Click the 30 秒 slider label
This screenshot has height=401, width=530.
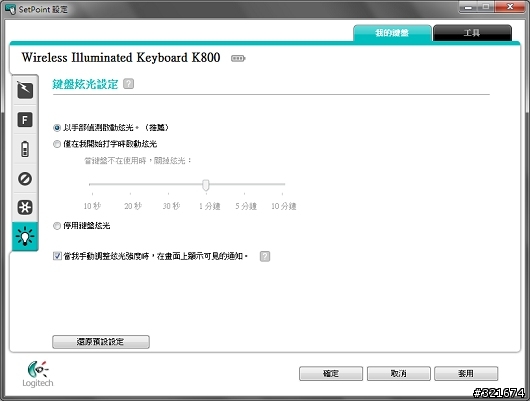click(171, 206)
